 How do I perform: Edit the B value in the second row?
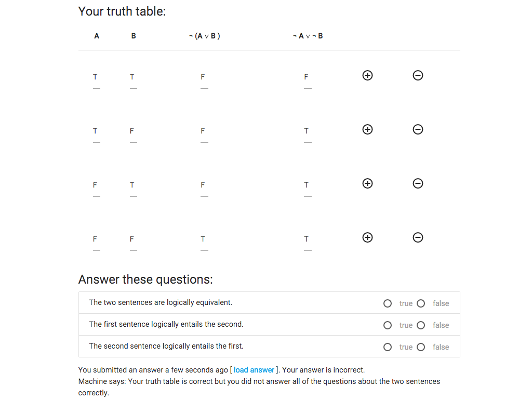[132, 131]
